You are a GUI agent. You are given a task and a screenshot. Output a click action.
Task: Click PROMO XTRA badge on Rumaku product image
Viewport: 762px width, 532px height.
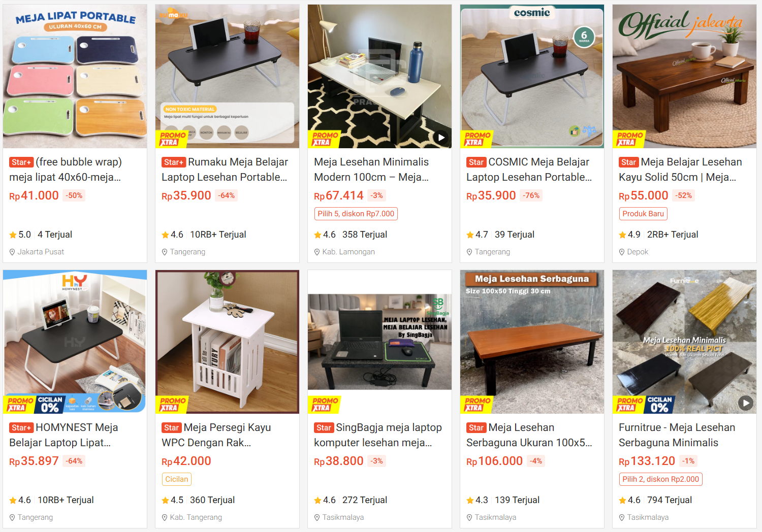[173, 139]
